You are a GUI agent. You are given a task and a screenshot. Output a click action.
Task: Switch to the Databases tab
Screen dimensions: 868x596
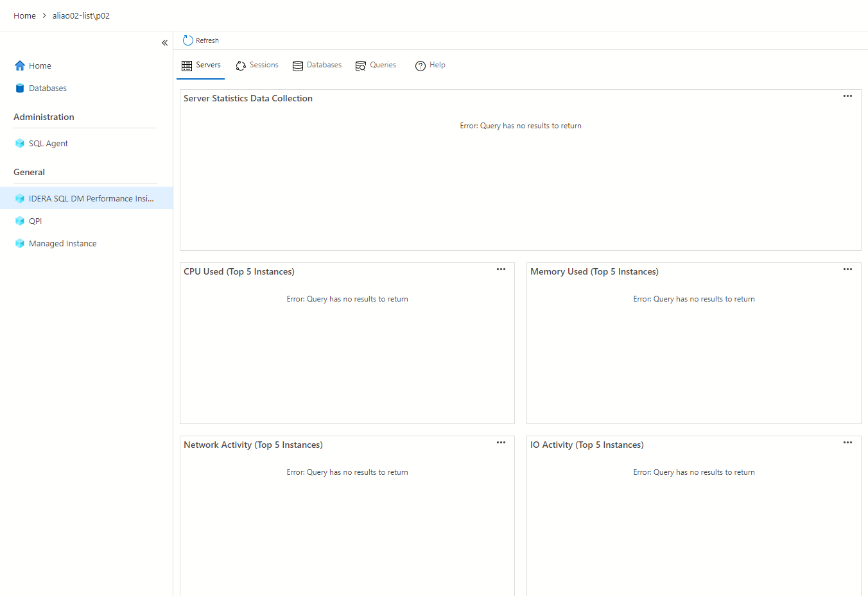point(317,65)
